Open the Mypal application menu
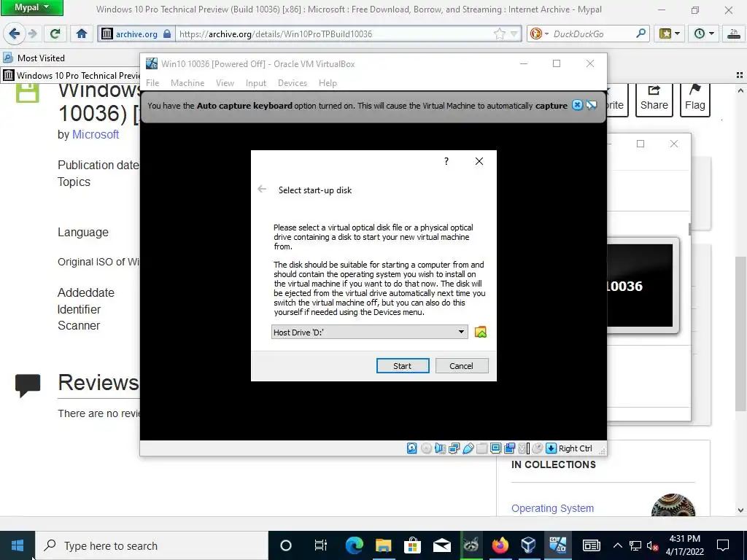This screenshot has height=560, width=747. tap(32, 7)
